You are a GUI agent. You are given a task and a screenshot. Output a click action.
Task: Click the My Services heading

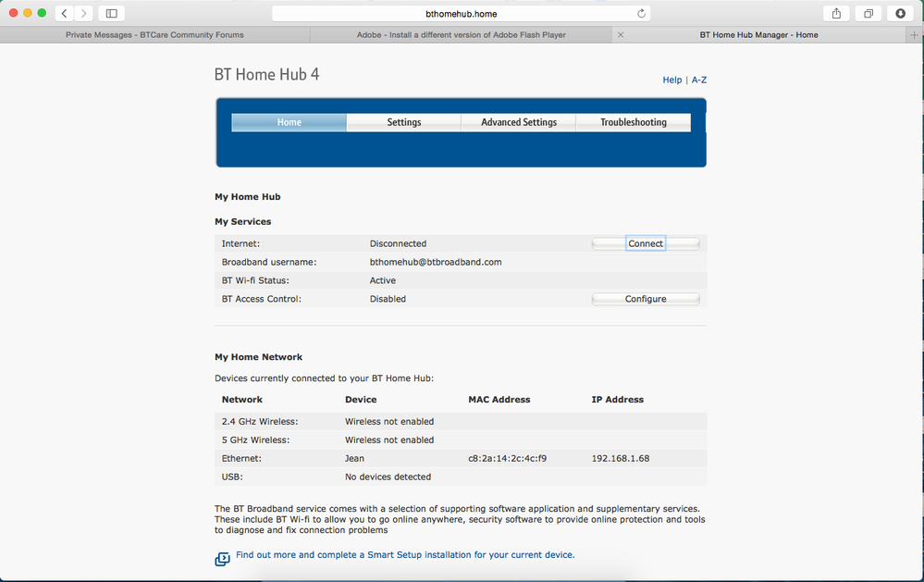(x=242, y=222)
